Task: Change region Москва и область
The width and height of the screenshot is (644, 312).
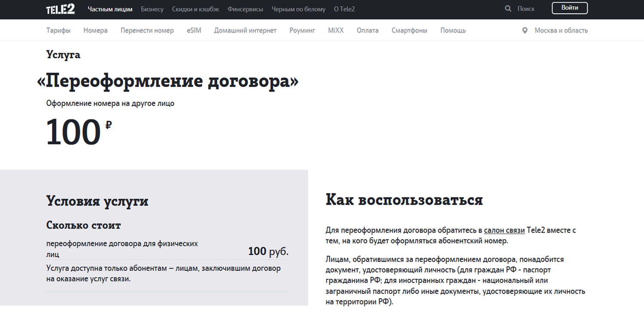Action: 561,31
